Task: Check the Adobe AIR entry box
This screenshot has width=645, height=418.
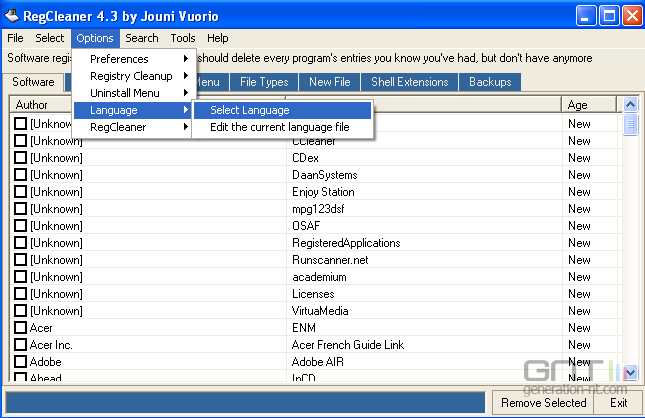Action: pyautogui.click(x=20, y=362)
